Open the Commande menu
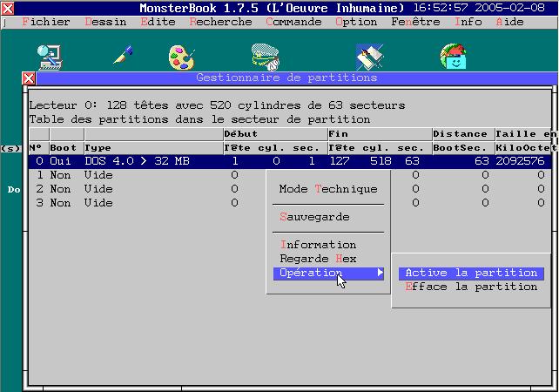The height and width of the screenshot is (392, 559). coord(293,22)
